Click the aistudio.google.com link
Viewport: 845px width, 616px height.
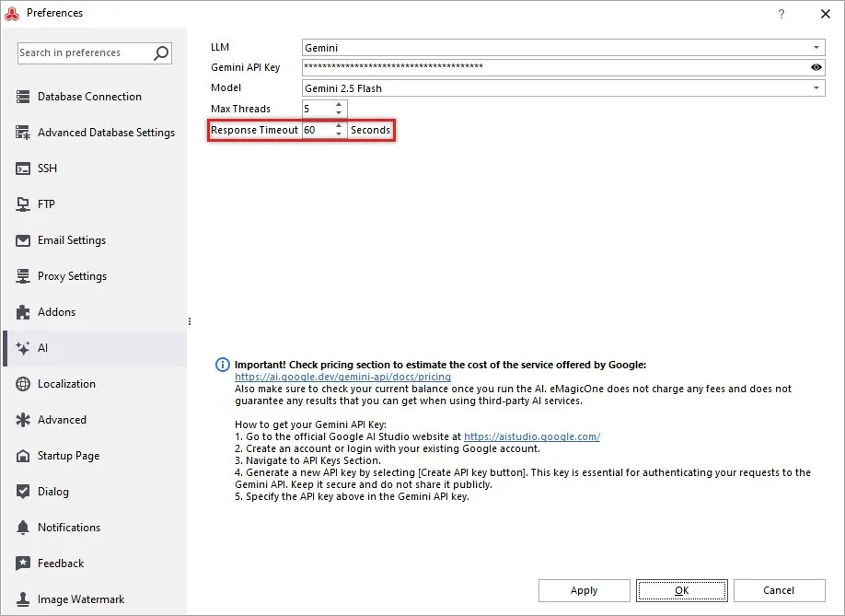click(532, 436)
